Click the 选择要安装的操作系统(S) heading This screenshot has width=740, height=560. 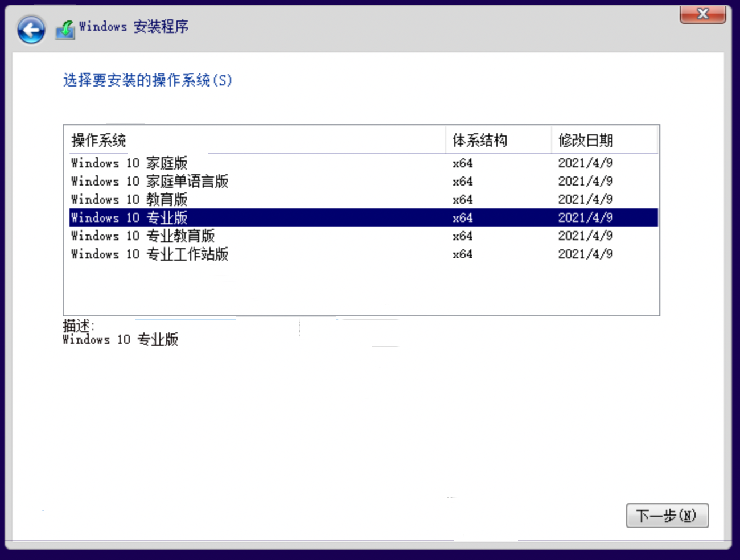147,80
